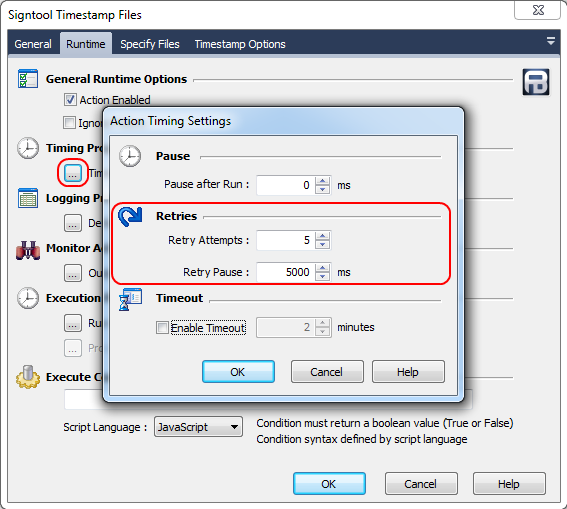567x509 pixels.
Task: Expand the Script Language JavaScript dropdown
Action: coord(198,427)
